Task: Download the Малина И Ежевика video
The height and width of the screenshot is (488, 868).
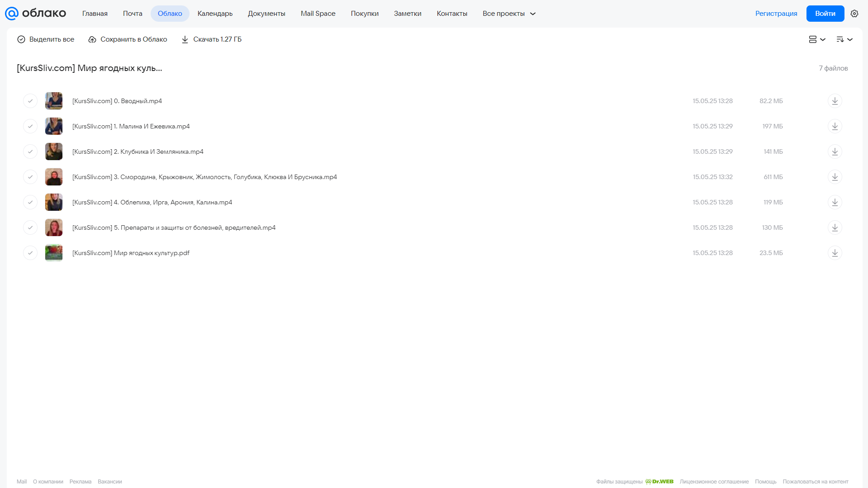Action: point(835,126)
